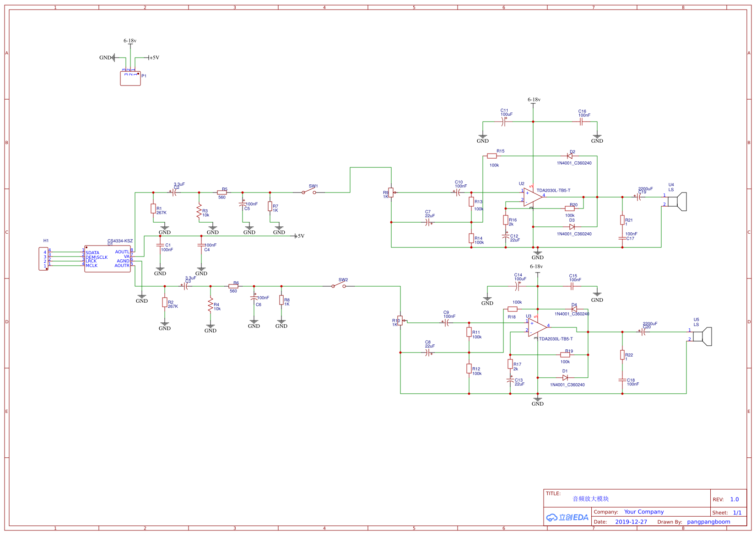
Task: Select resistor R7 1K symbol
Action: 270,206
